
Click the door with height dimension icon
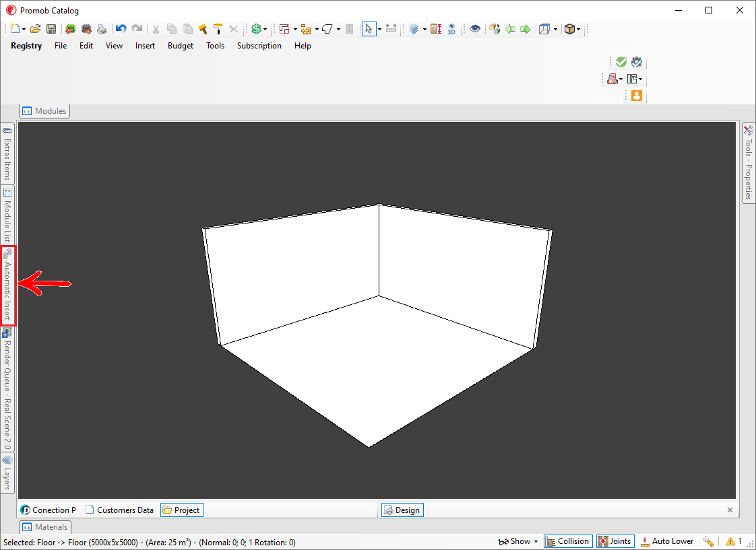[x=436, y=29]
